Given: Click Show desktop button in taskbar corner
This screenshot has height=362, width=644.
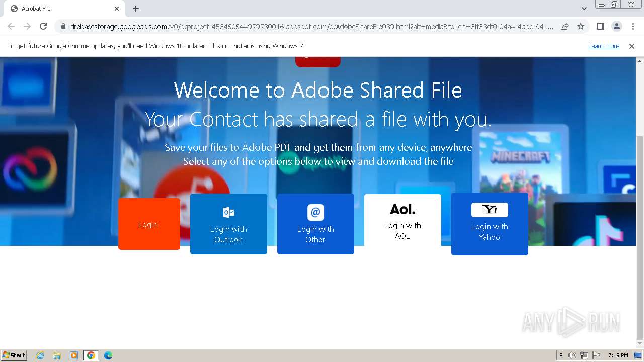Looking at the screenshot, I should [x=638, y=355].
